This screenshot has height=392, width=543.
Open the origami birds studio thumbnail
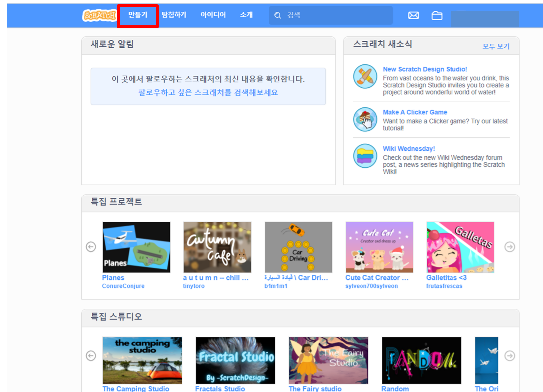click(x=486, y=360)
